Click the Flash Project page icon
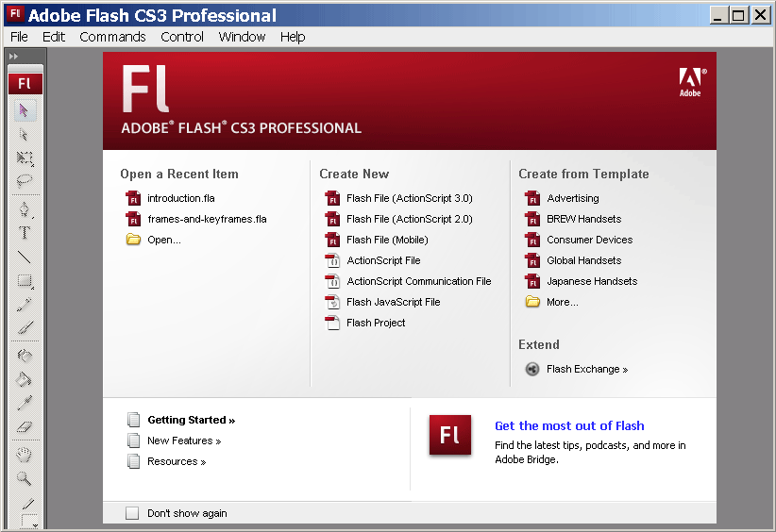The width and height of the screenshot is (776, 532). click(x=332, y=323)
